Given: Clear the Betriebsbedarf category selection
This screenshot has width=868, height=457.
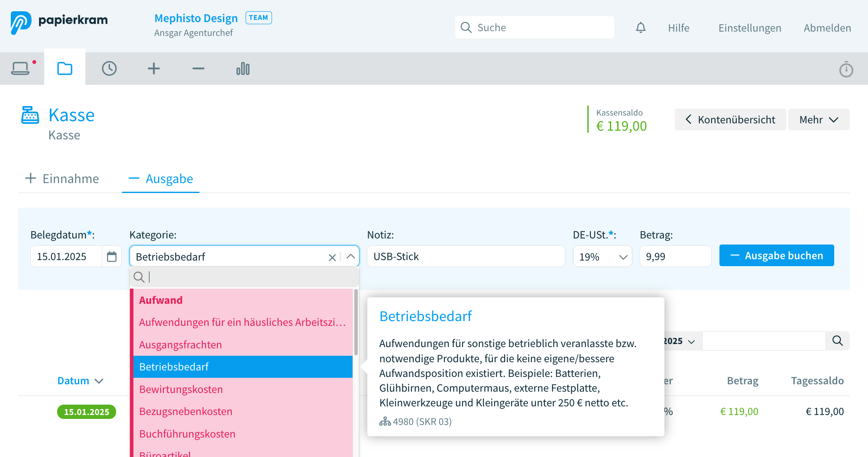Looking at the screenshot, I should point(332,257).
